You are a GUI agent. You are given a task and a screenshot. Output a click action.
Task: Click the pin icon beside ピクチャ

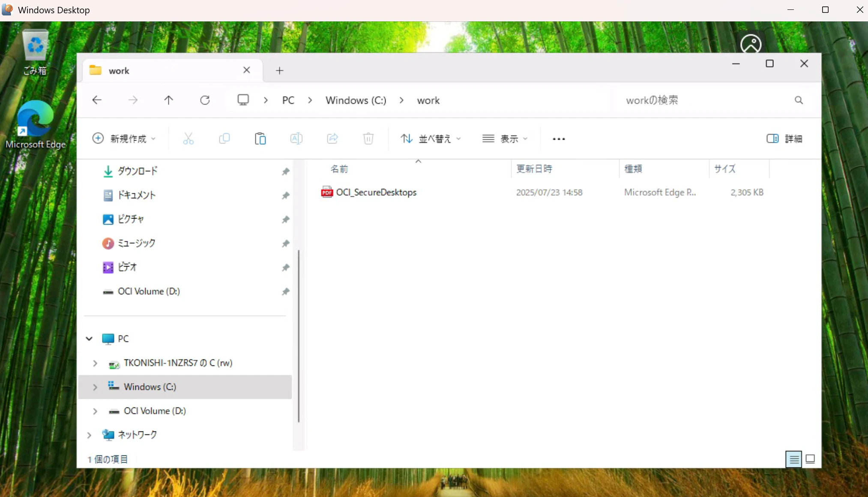(285, 219)
